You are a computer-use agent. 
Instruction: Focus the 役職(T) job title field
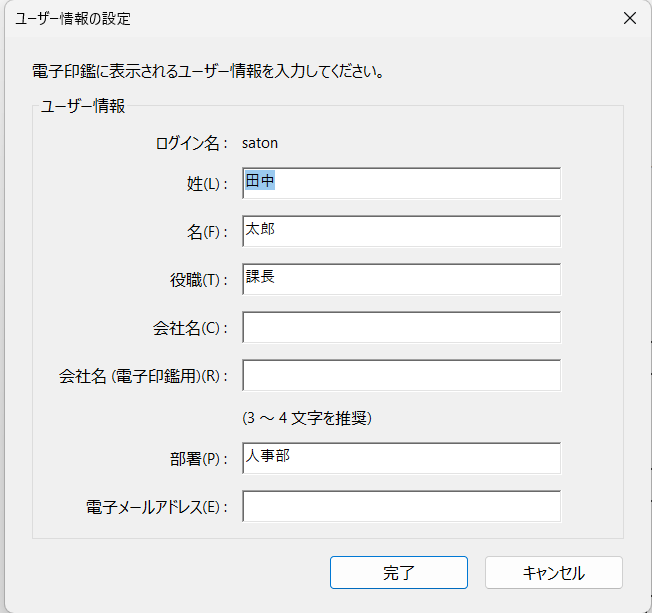400,278
